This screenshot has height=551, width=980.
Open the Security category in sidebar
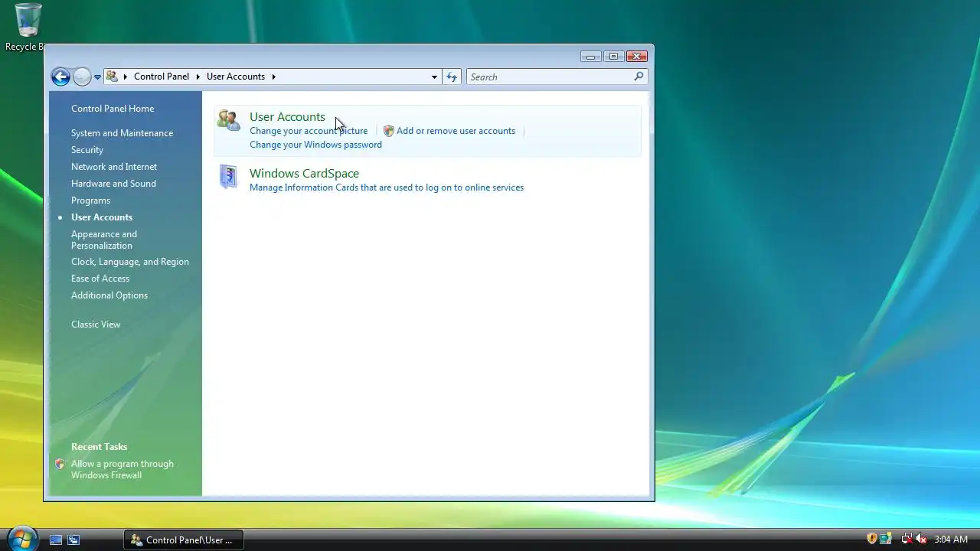click(87, 150)
